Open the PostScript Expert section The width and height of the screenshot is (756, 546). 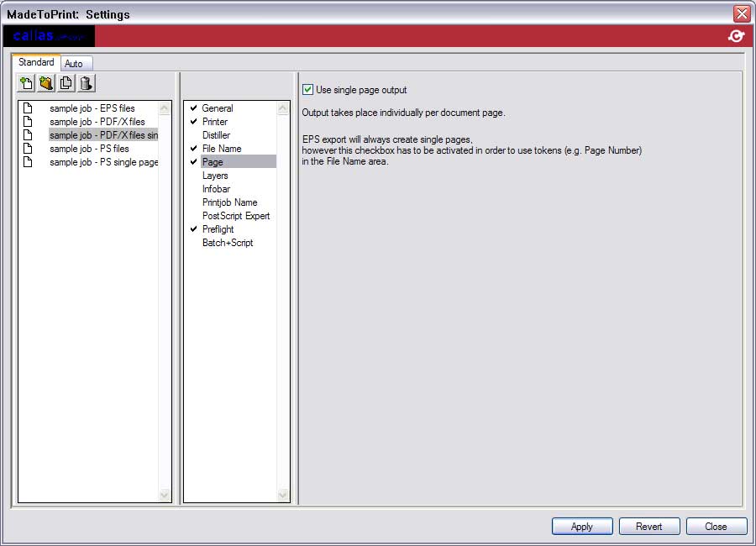click(x=236, y=216)
